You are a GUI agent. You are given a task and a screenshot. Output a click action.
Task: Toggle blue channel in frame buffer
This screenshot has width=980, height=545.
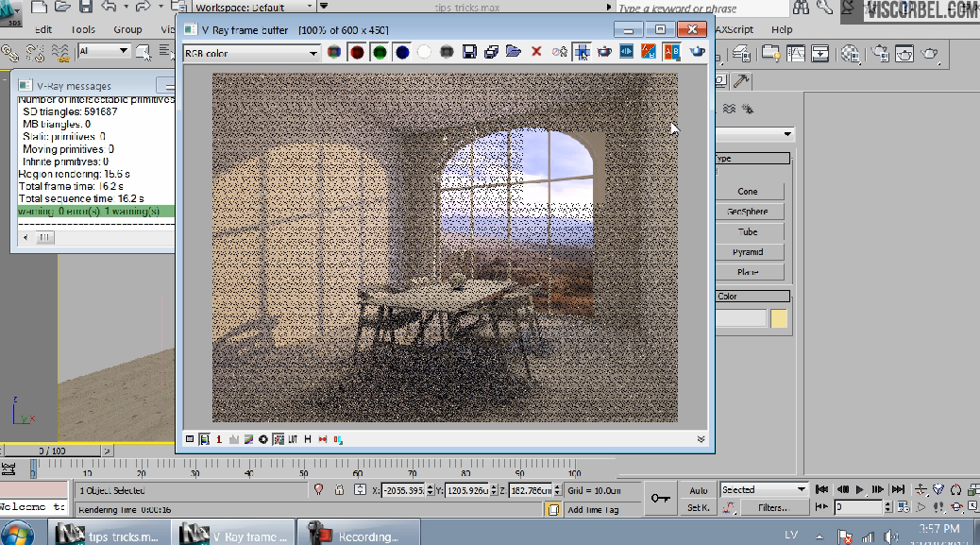coord(402,53)
